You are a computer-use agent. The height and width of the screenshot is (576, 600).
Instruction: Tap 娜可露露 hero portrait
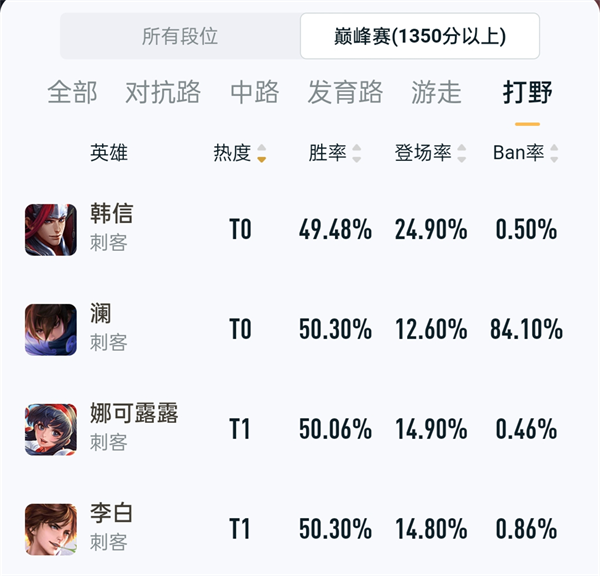pos(51,429)
